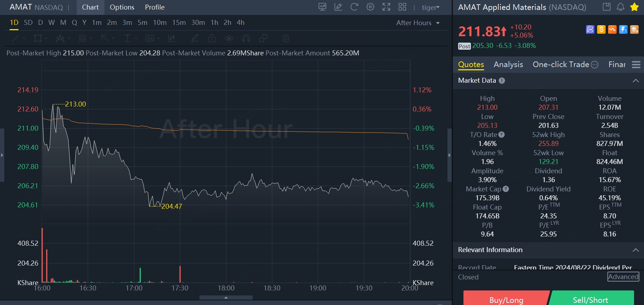Select the wave pattern drawing tool
The width and height of the screenshot is (644, 305).
click(60, 38)
